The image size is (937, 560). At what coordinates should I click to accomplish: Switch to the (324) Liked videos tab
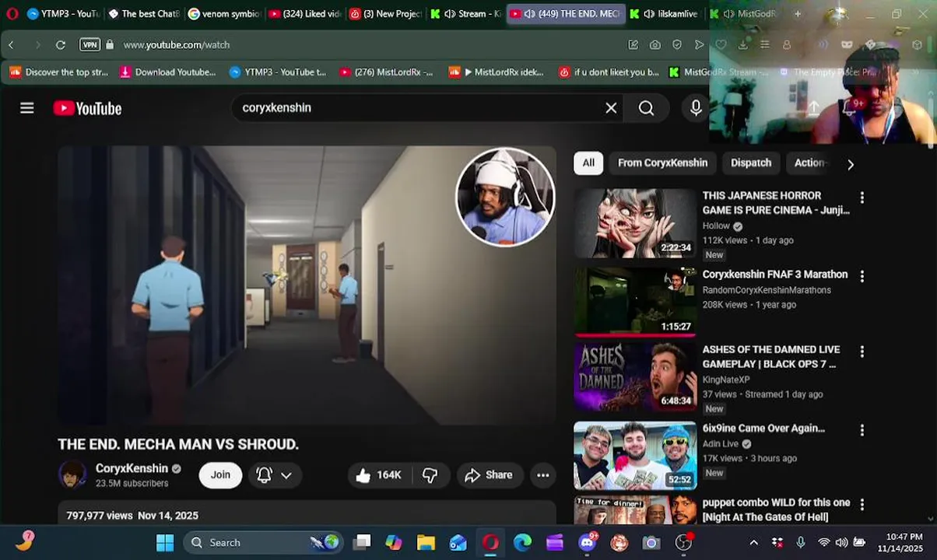pyautogui.click(x=305, y=14)
